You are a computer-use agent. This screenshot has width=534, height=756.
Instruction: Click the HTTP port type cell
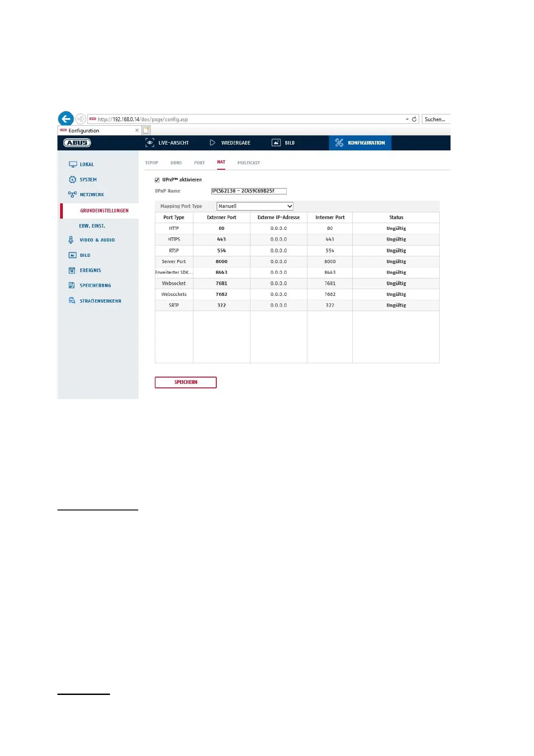pyautogui.click(x=174, y=229)
